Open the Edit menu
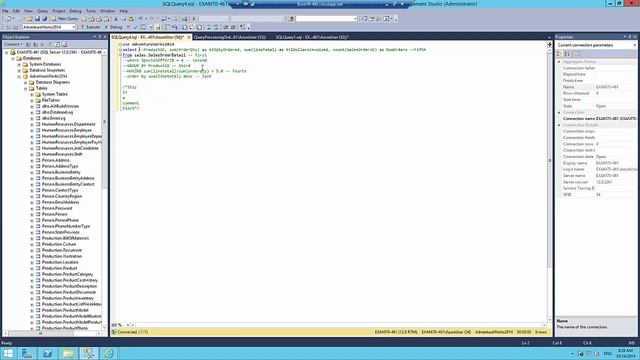 [x=16, y=11]
